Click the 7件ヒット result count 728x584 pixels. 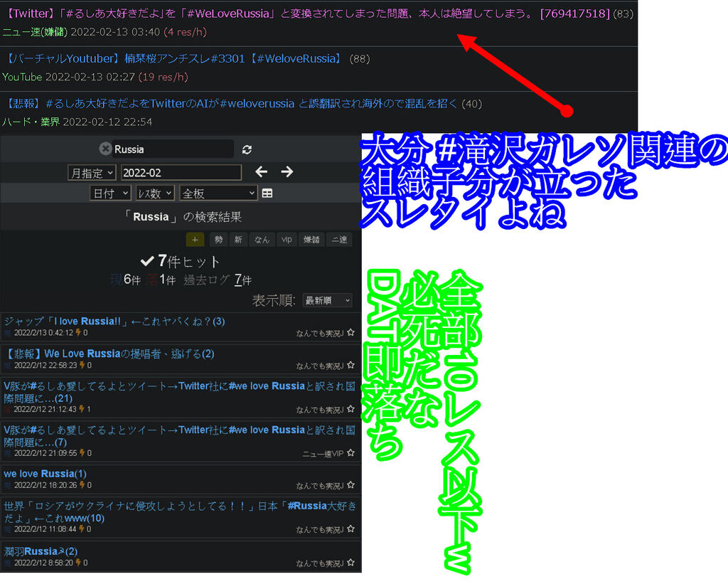(x=180, y=261)
